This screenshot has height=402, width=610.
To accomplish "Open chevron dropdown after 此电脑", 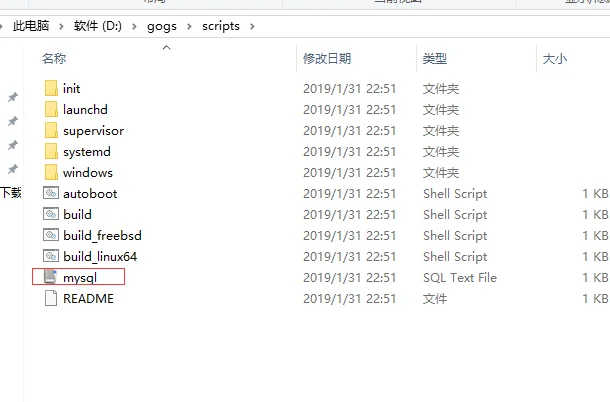I will click(61, 26).
